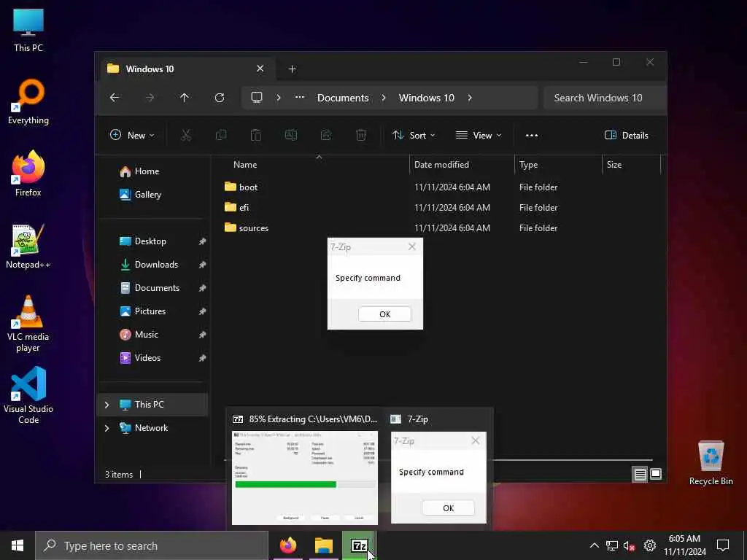
Task: Click File Explorer icon on taskbar
Action: (x=323, y=545)
